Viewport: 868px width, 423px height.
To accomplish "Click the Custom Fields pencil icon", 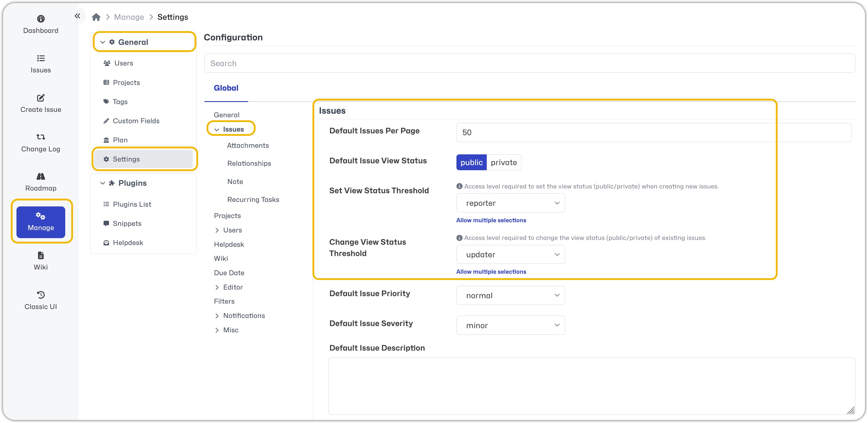I will (106, 121).
